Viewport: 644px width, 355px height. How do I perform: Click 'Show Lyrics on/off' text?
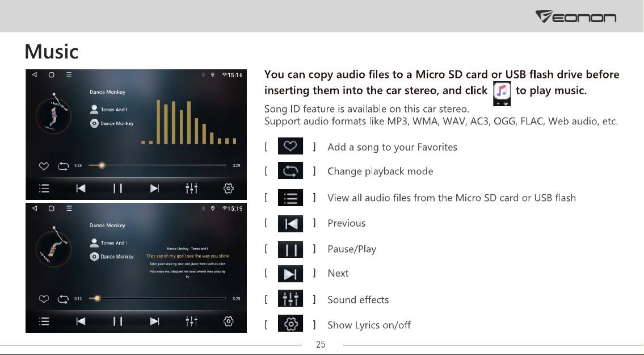click(x=369, y=325)
